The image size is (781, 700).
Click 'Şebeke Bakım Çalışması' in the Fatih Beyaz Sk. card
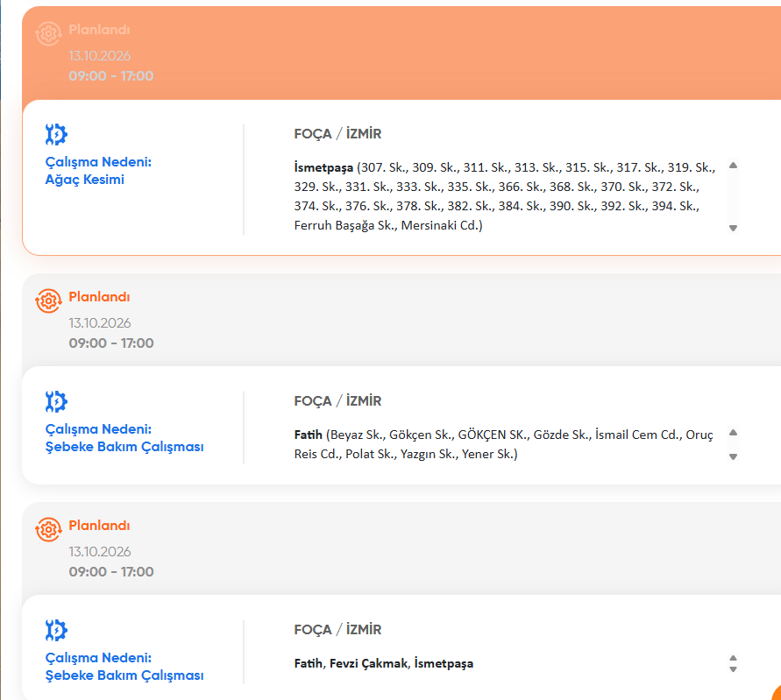[x=124, y=447]
